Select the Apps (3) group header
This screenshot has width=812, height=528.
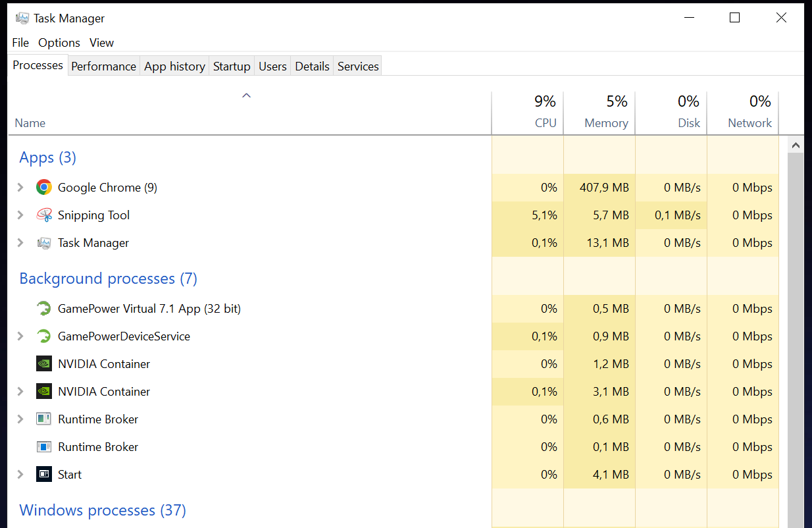48,157
